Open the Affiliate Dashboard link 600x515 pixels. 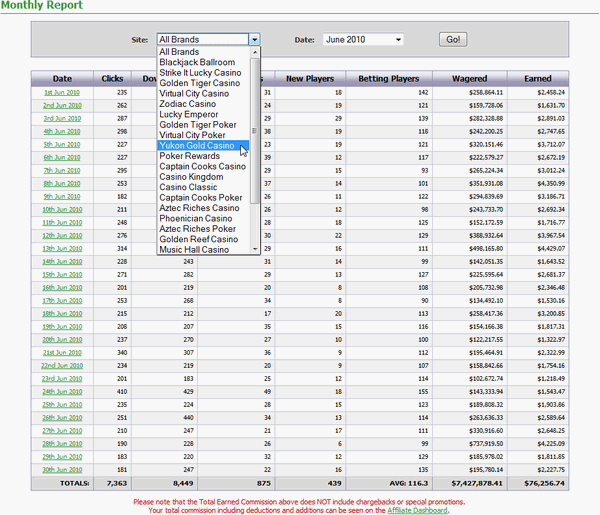tap(417, 510)
